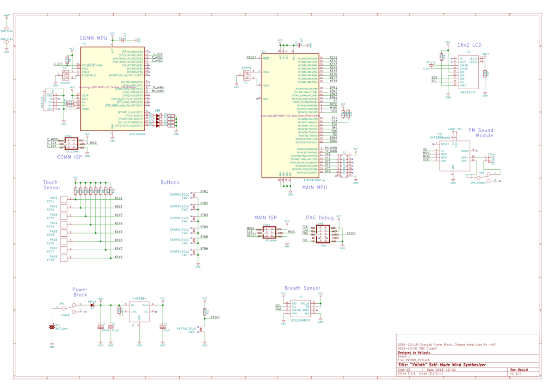
Task: Select the "Power Block" heading text
Action: (x=80, y=292)
